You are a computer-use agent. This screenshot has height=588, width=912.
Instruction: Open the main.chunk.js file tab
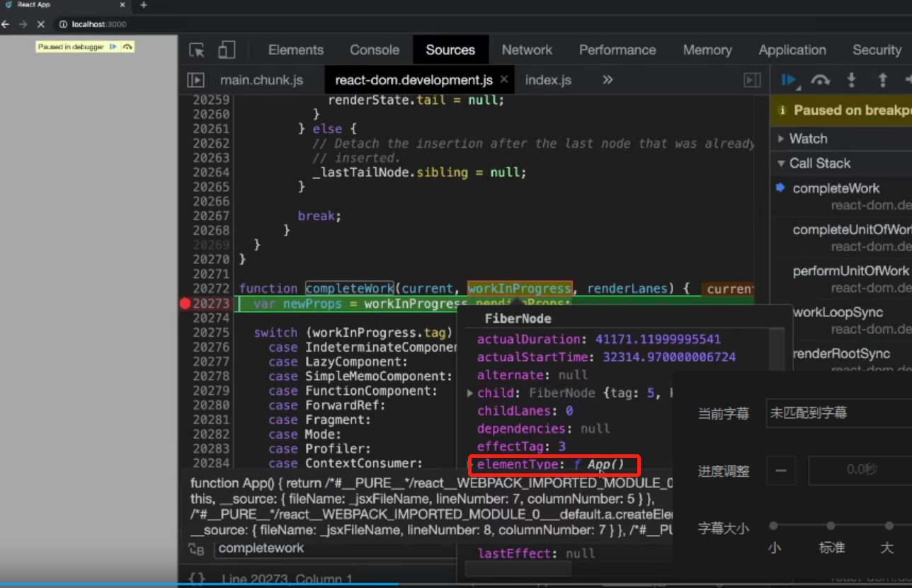(261, 80)
